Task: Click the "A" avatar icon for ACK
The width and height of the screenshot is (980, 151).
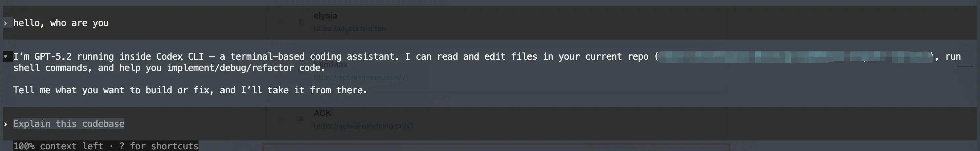Action: pyautogui.click(x=300, y=119)
